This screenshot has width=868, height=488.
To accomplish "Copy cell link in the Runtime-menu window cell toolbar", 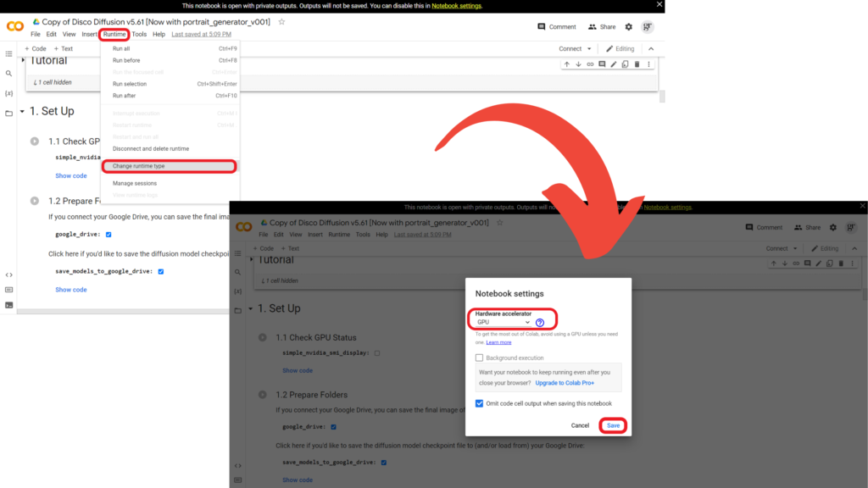I will 590,64.
